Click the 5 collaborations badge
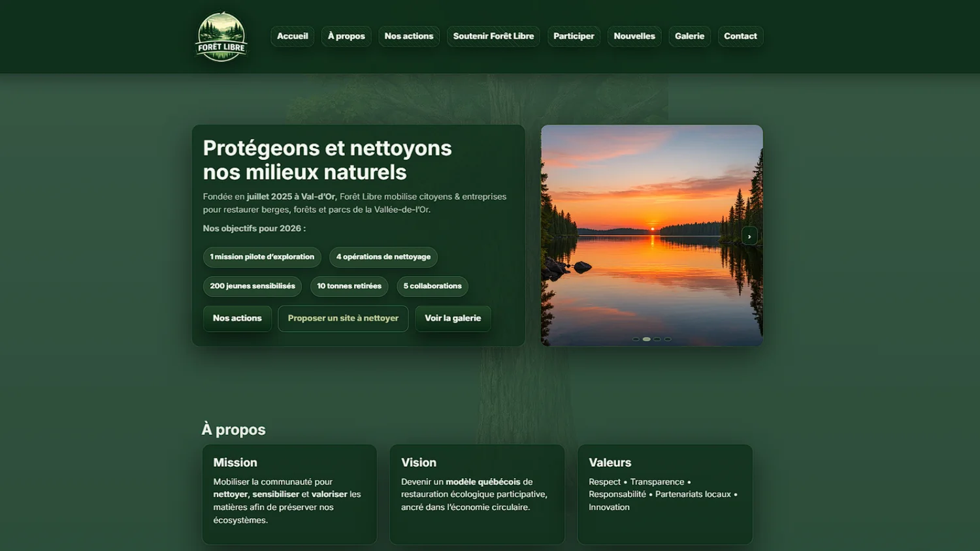Viewport: 980px width, 551px height. click(x=433, y=286)
